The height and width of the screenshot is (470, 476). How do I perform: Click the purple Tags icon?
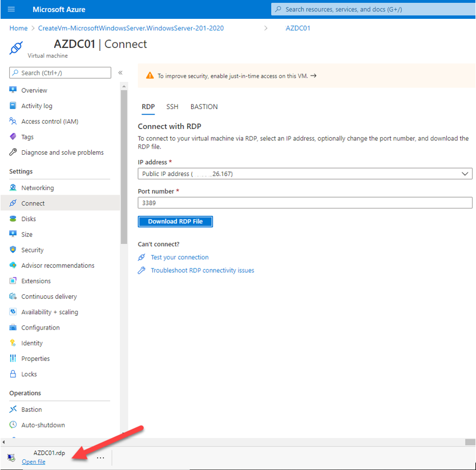[13, 136]
